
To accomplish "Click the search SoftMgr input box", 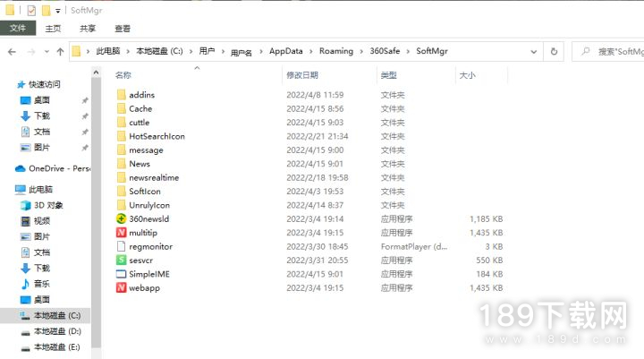I will (x=608, y=51).
